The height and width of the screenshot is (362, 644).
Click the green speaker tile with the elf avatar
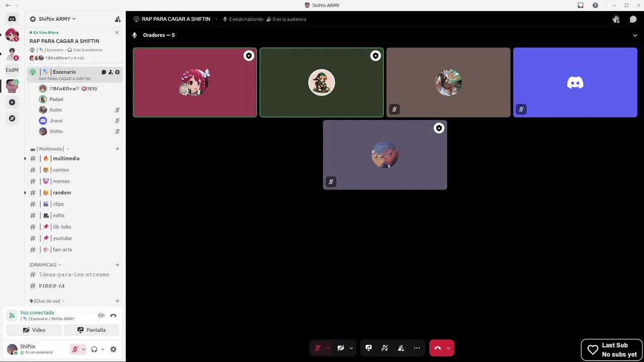click(x=321, y=82)
